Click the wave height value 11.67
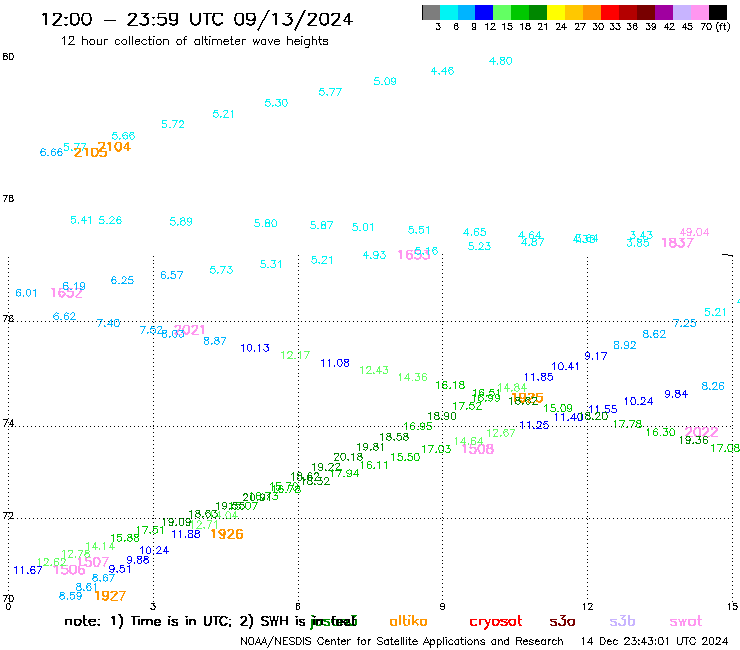Viewport: 740px width, 650px height. 28,570
